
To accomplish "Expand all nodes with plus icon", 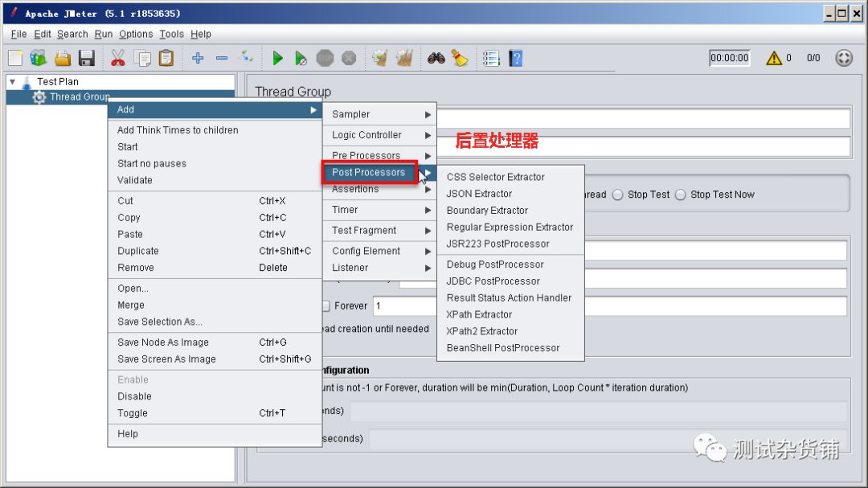I will coord(198,58).
